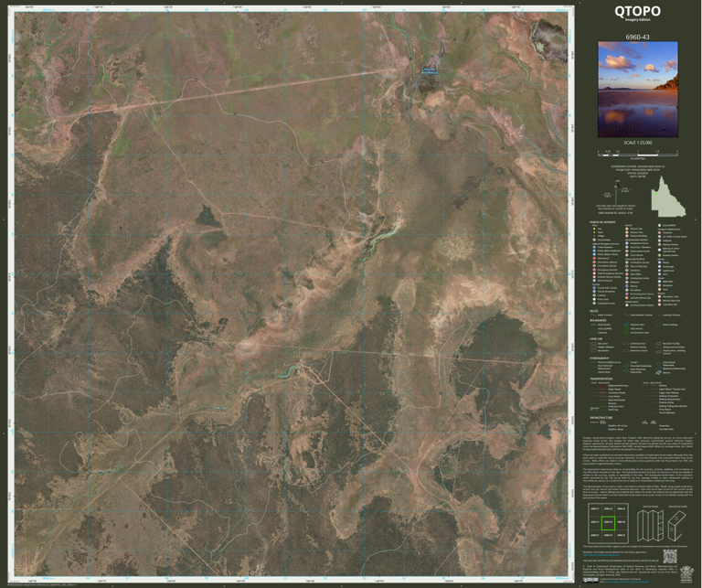This screenshot has width=702, height=588.
Task: Click the SCALE 1:25,000 label
Action: 637,143
